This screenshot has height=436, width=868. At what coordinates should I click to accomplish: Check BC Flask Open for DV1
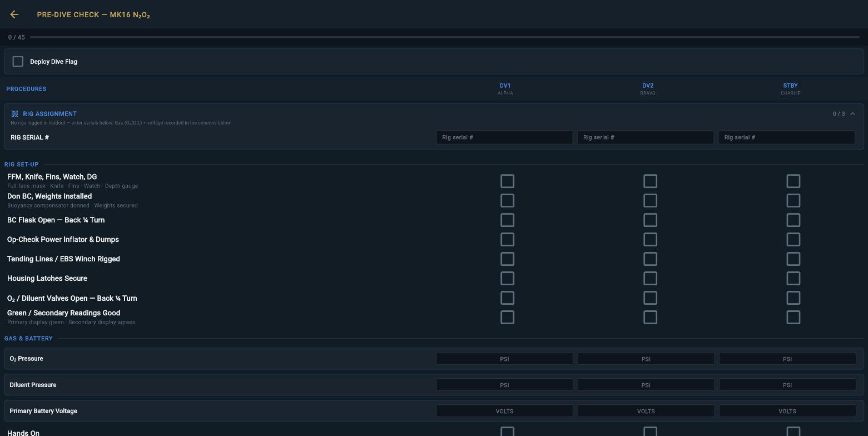coord(507,220)
